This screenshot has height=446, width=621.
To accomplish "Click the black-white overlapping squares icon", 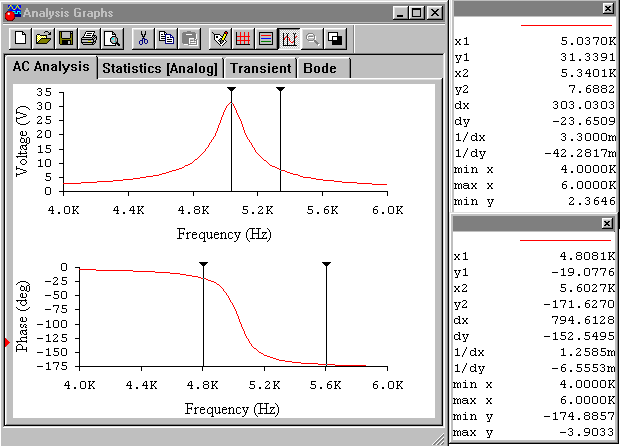I will [x=335, y=38].
